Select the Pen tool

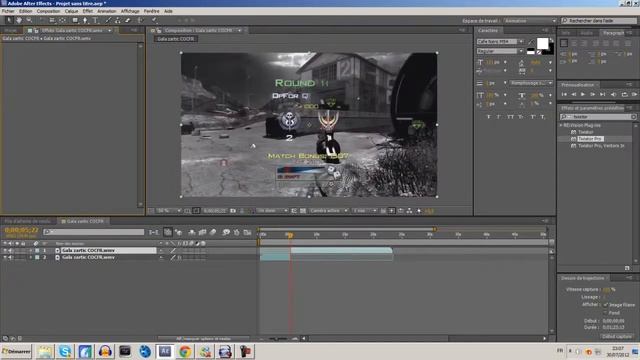click(85, 20)
